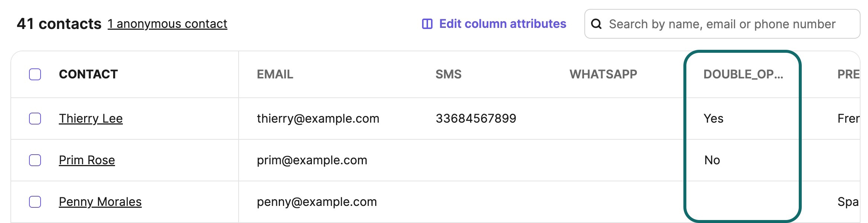Viewport: 868px width, 223px height.
Task: Click the Edit column attributes text
Action: pyautogui.click(x=502, y=24)
